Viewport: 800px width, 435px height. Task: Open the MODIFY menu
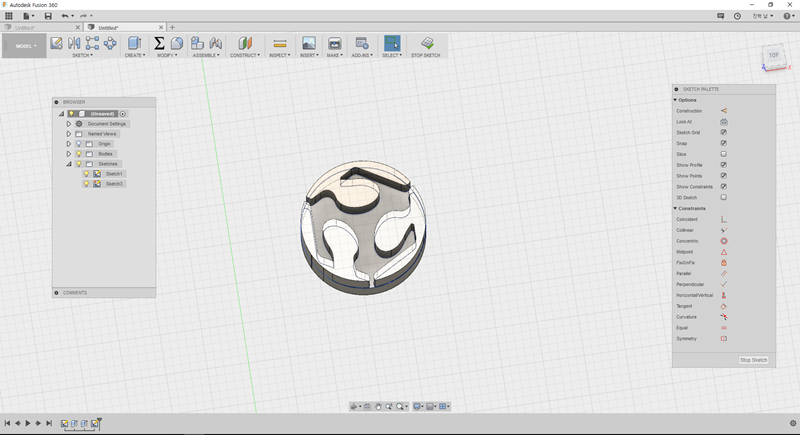click(167, 55)
